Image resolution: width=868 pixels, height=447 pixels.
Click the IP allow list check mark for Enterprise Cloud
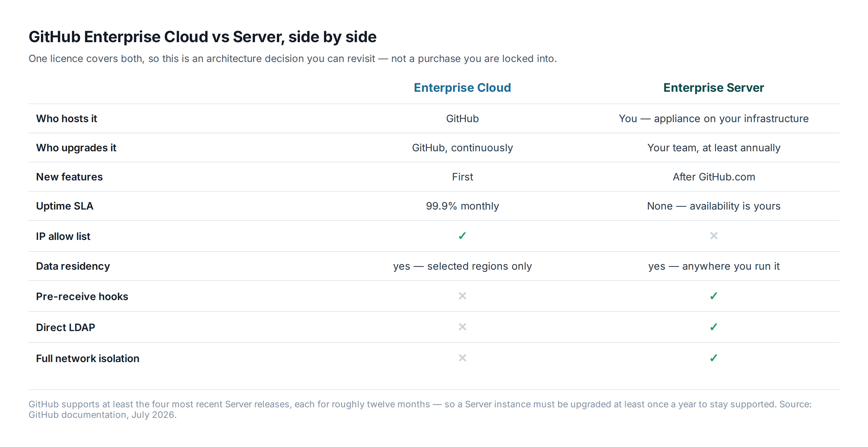coord(462,236)
